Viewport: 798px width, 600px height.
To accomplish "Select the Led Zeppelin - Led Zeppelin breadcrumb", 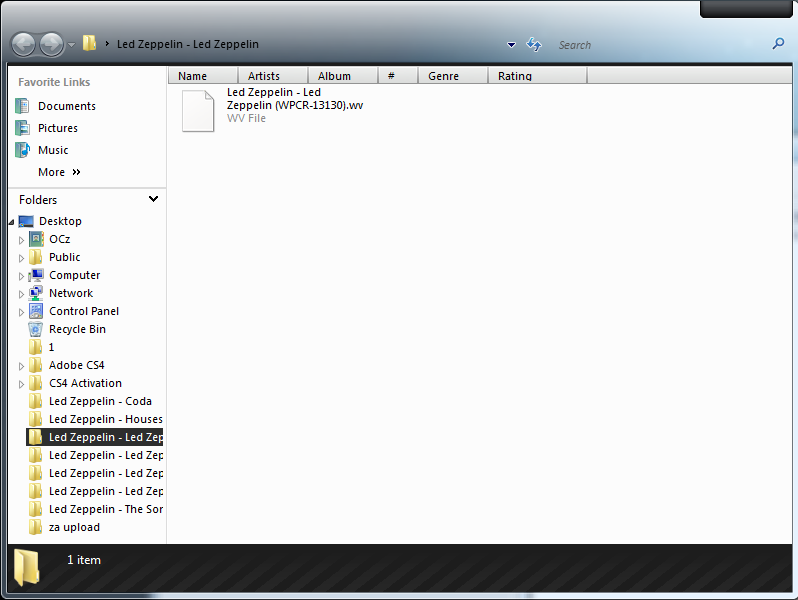I will [x=188, y=44].
